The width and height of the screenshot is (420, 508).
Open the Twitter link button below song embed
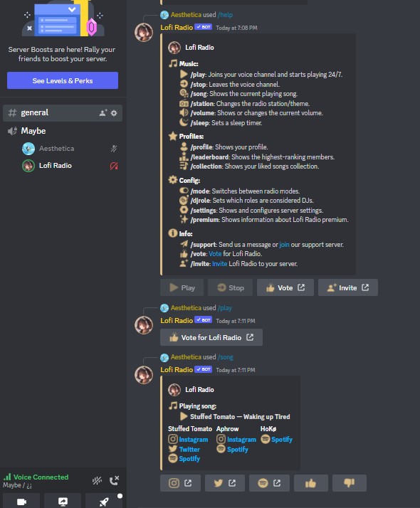225,483
